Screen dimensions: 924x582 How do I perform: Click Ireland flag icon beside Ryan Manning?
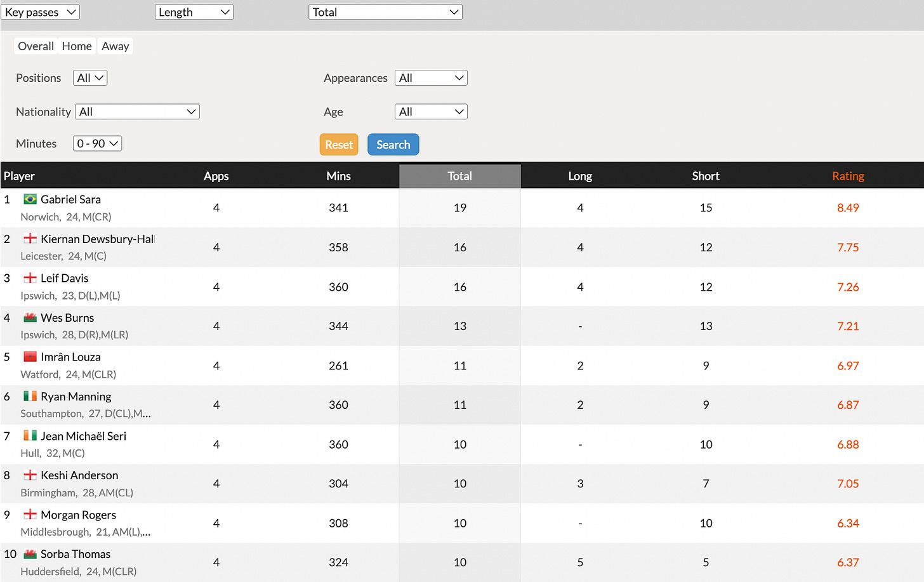30,396
